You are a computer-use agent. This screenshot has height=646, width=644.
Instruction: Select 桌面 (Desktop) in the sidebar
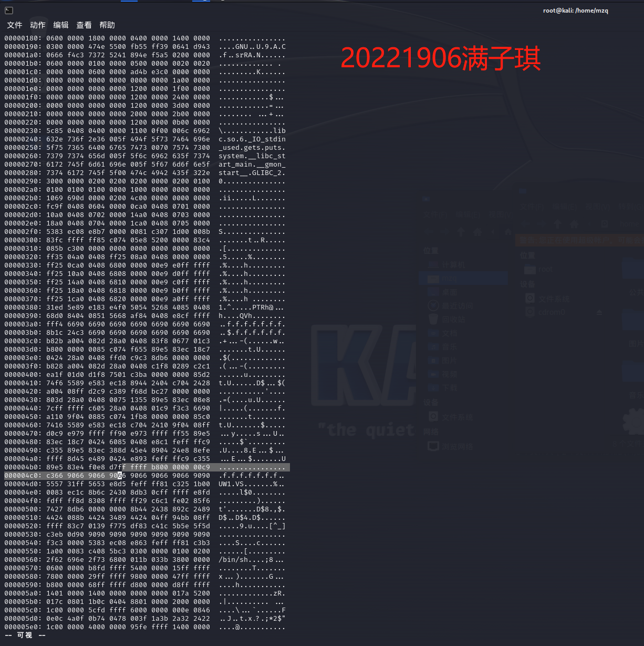pyautogui.click(x=450, y=292)
